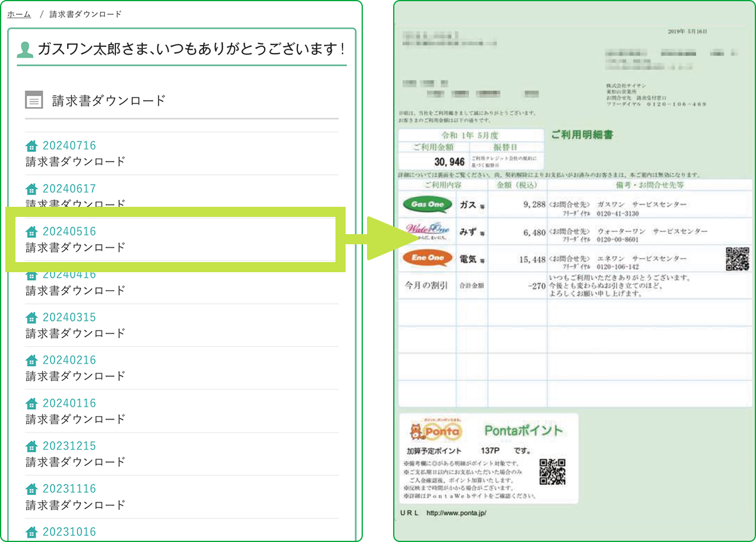Screen dimensions: 756x542
Task: Click the home icon beside 20240315
Action: 32,317
